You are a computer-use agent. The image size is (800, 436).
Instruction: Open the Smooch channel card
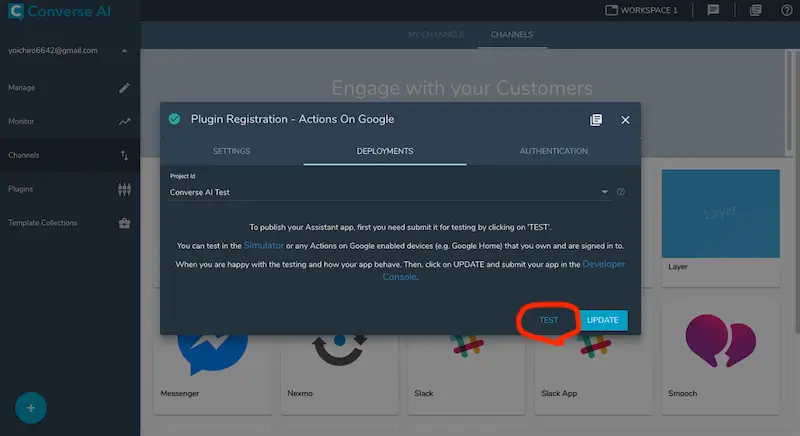coord(720,357)
